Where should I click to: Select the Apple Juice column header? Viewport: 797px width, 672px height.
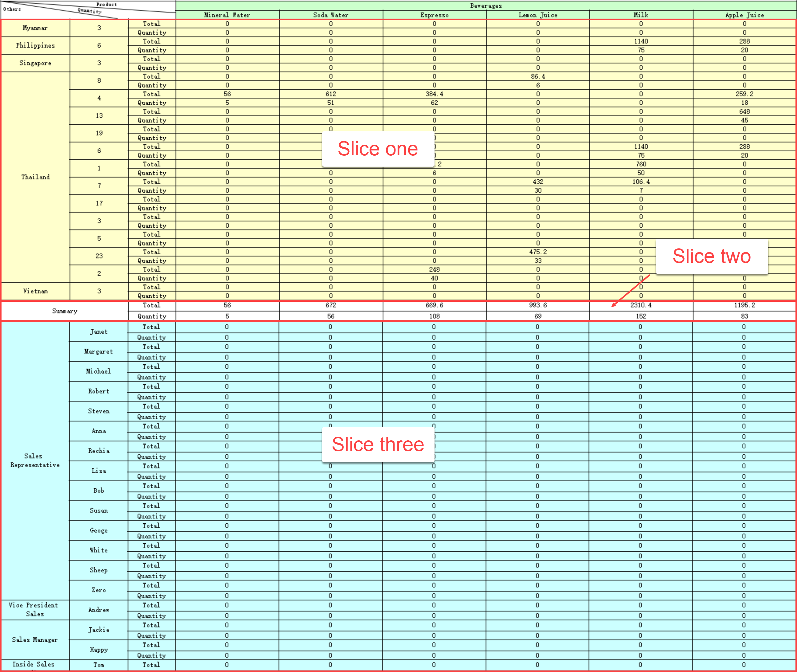[x=744, y=15]
